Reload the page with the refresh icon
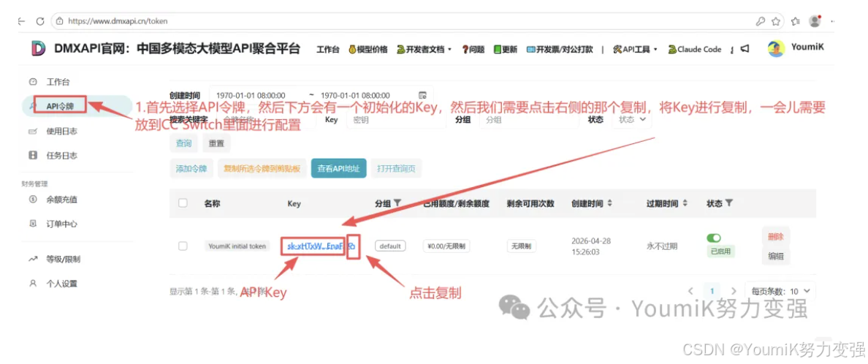 pos(40,21)
